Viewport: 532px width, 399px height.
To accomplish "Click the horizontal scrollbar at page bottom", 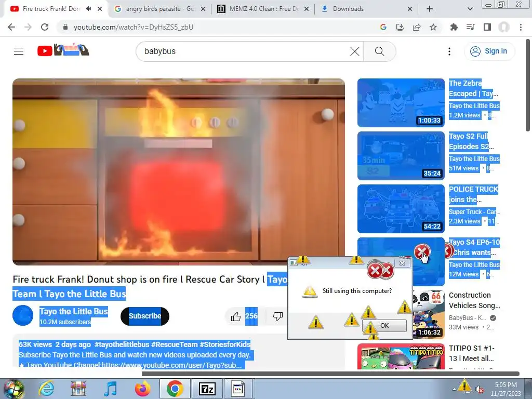I will (330, 374).
